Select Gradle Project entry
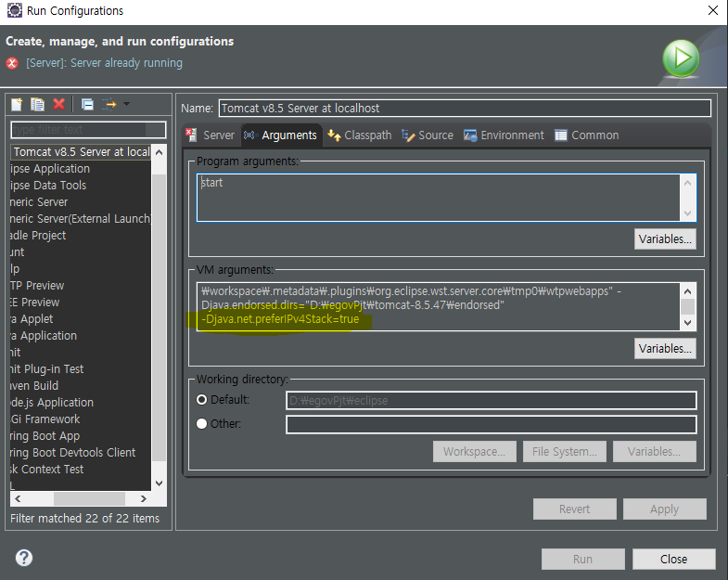This screenshot has width=728, height=580. 38,236
